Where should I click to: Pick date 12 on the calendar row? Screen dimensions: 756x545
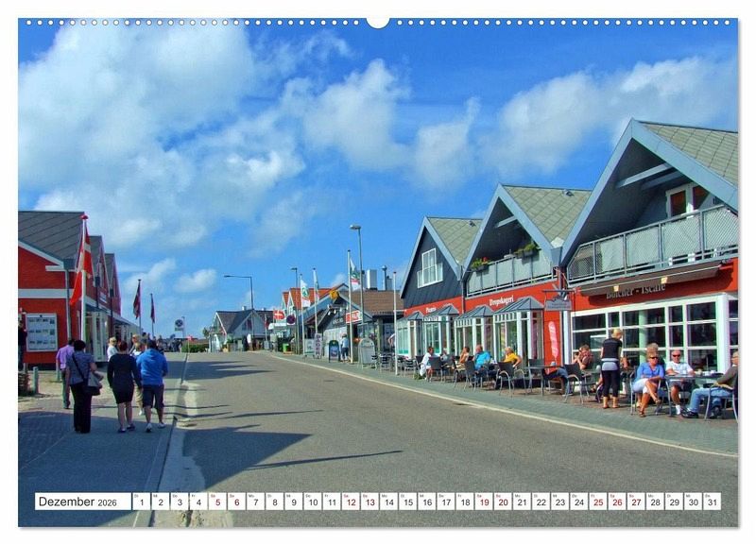(x=351, y=502)
